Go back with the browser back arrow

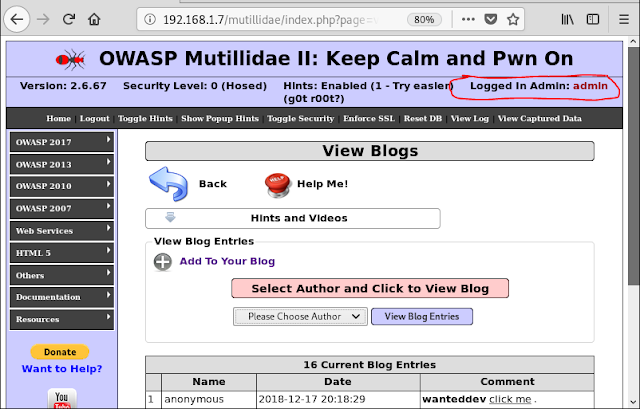17,19
